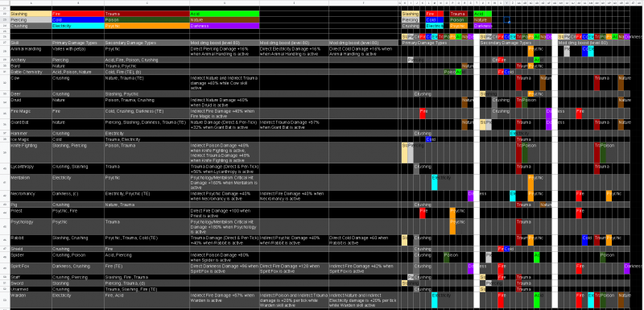
Task: Click 'Indirect Trauma Damage +57%' Giant Bat cell
Action: (294, 125)
